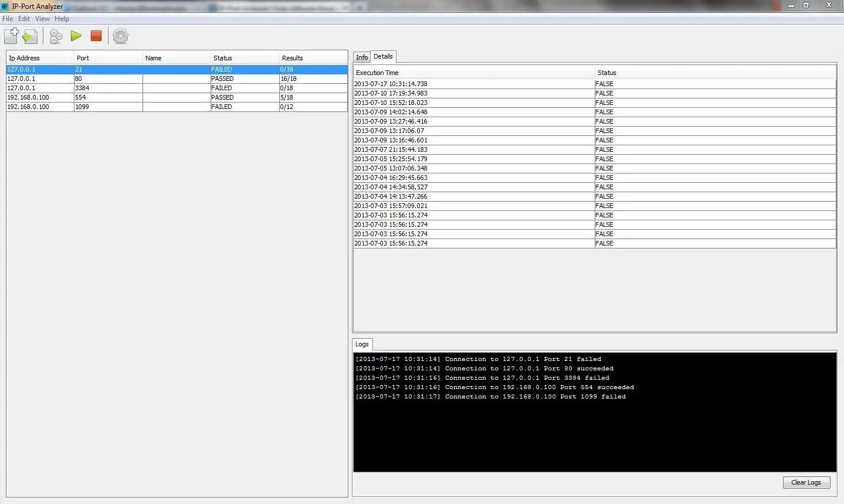
Task: Open settings with the single gear icon
Action: [x=120, y=36]
